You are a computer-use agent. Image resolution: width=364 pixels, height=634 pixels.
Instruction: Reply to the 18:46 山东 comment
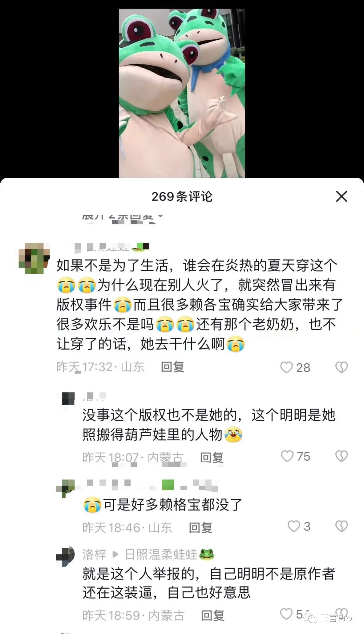click(x=200, y=527)
